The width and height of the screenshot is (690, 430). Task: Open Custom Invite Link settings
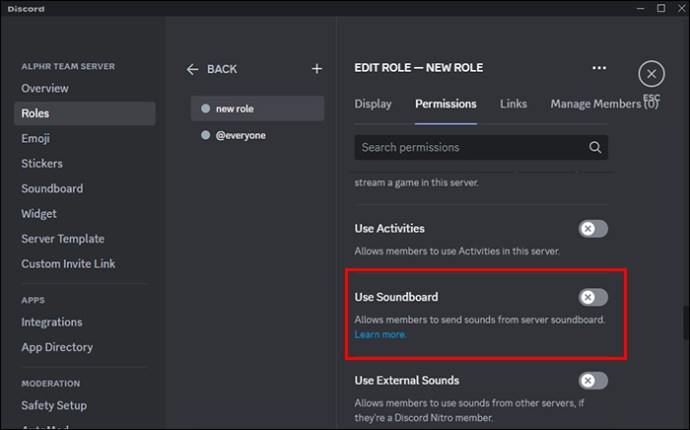[68, 264]
